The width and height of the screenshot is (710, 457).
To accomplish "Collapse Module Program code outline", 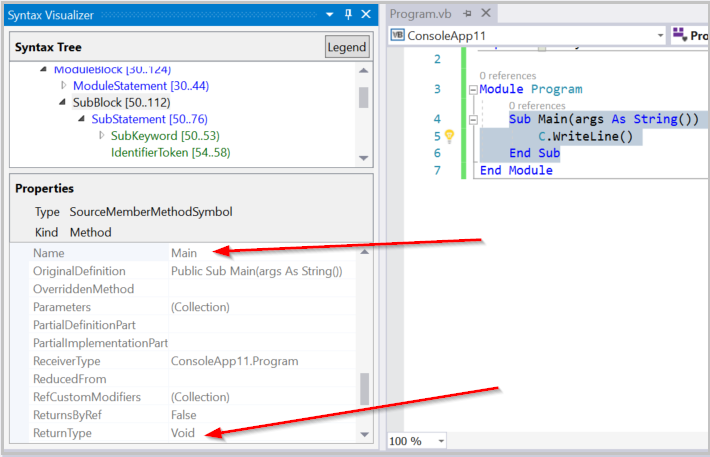I will click(x=472, y=90).
